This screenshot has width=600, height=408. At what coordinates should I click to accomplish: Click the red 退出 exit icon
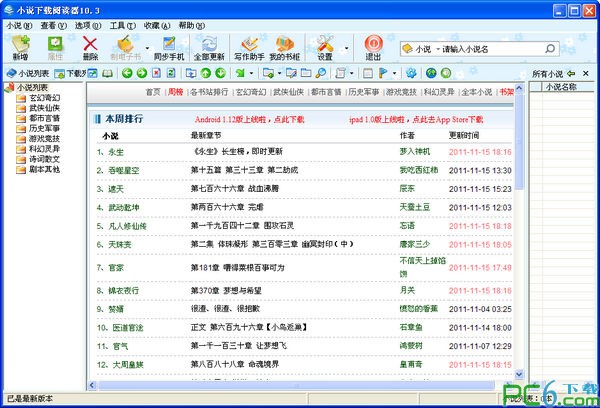tap(373, 48)
